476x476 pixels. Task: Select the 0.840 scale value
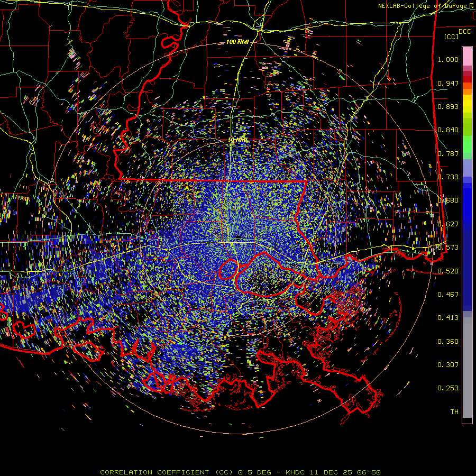[448, 130]
